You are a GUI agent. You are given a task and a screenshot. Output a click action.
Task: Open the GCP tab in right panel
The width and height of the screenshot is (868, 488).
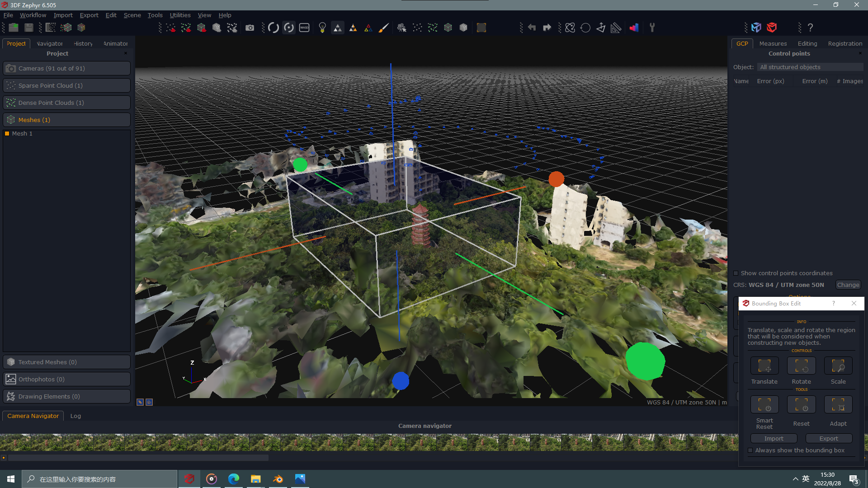click(742, 43)
